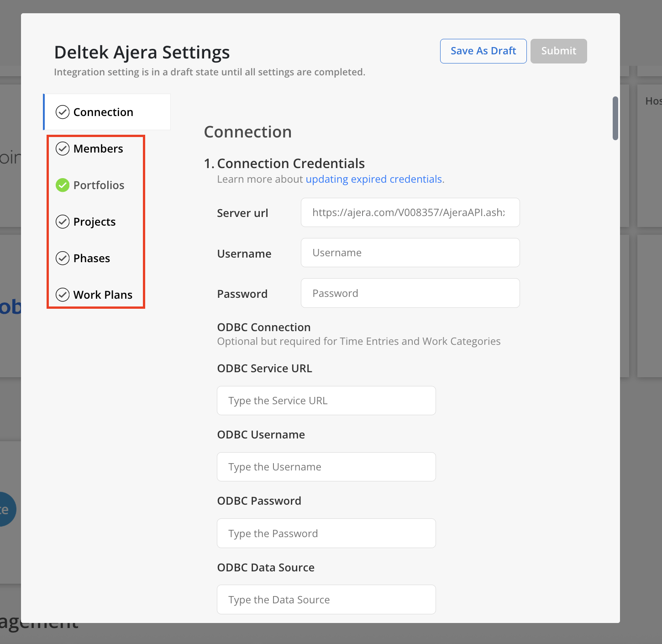The width and height of the screenshot is (662, 644).
Task: Focus the ODBC Data Source field
Action: pos(326,600)
